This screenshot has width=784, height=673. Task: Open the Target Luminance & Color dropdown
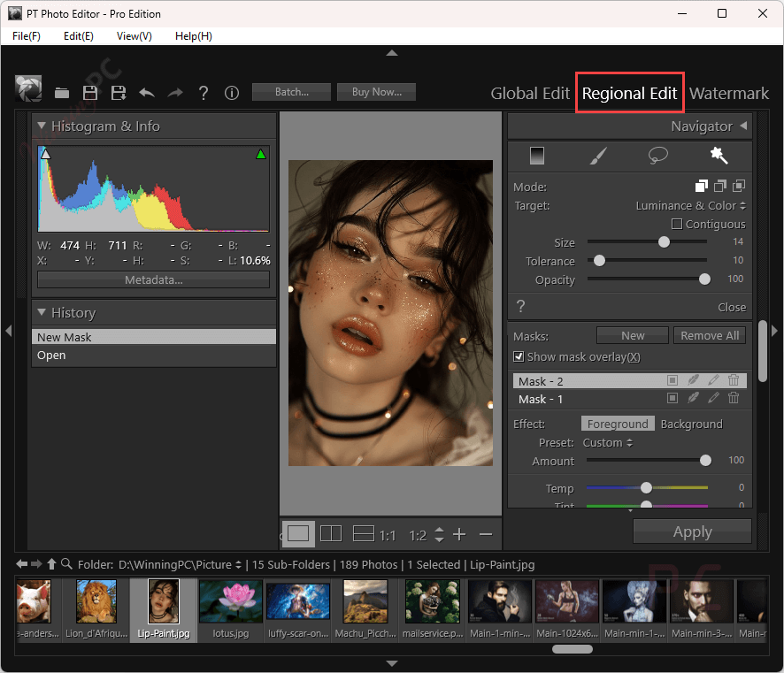coord(690,206)
